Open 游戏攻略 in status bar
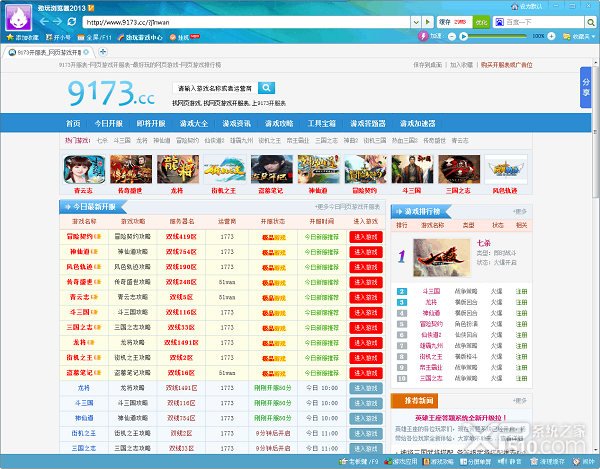This screenshot has width=600, height=469. click(x=438, y=462)
